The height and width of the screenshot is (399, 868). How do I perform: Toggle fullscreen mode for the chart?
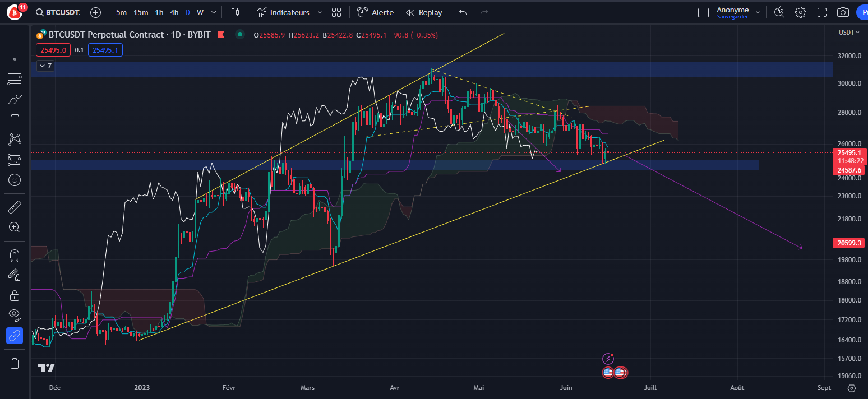click(x=822, y=12)
